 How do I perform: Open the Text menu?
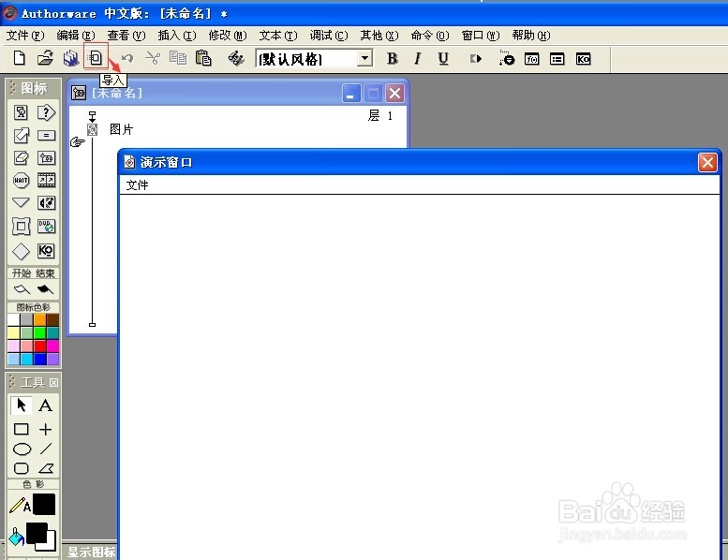point(278,36)
